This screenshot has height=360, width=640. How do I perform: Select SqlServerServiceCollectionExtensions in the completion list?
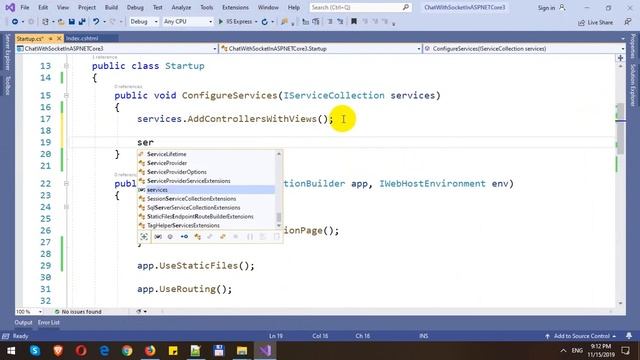click(x=207, y=208)
